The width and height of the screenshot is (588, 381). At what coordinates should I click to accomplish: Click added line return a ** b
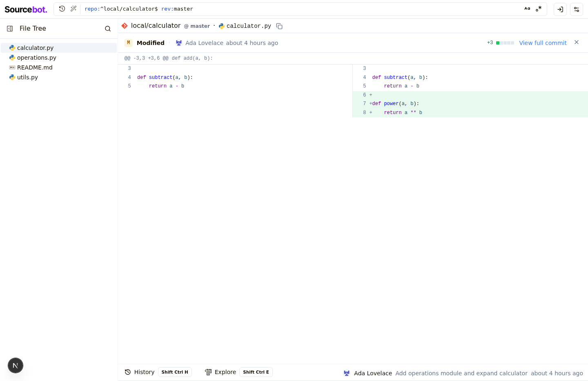pyautogui.click(x=470, y=113)
